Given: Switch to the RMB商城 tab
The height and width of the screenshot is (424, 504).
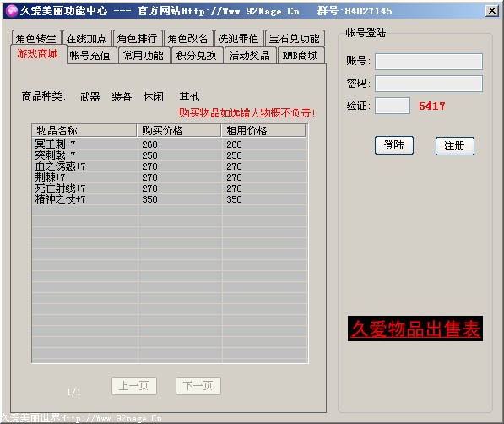Looking at the screenshot, I should (301, 56).
